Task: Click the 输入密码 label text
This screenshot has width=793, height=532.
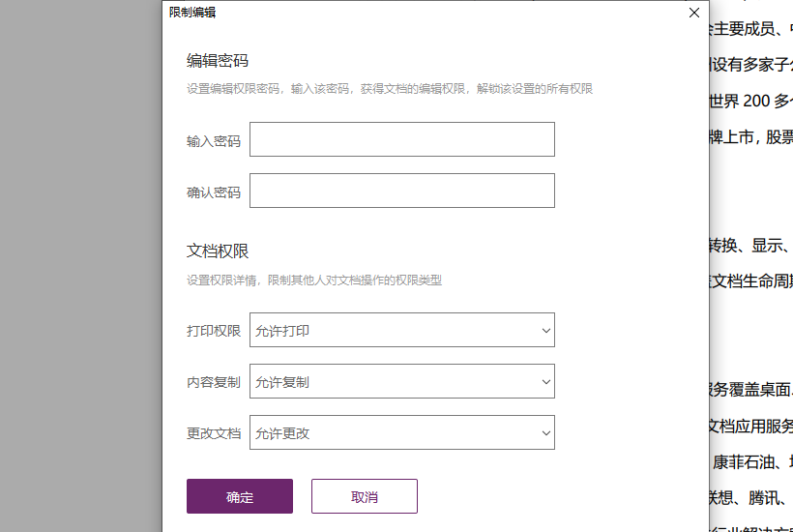Action: [214, 140]
